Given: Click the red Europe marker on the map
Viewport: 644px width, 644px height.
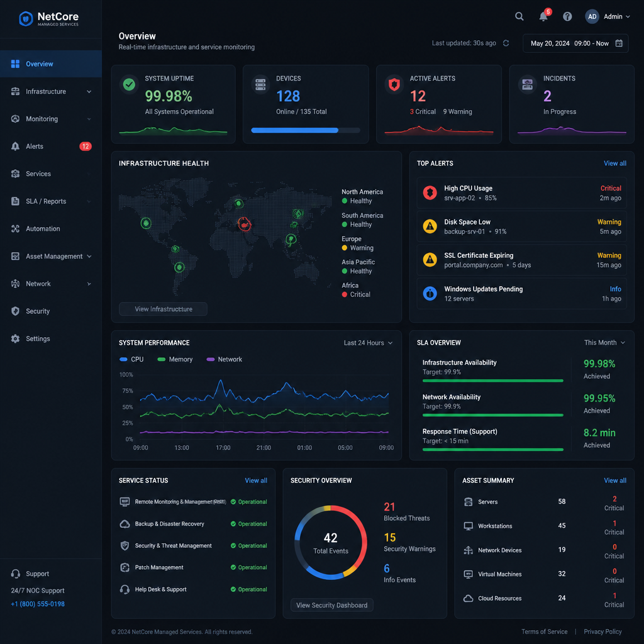Looking at the screenshot, I should [x=245, y=225].
